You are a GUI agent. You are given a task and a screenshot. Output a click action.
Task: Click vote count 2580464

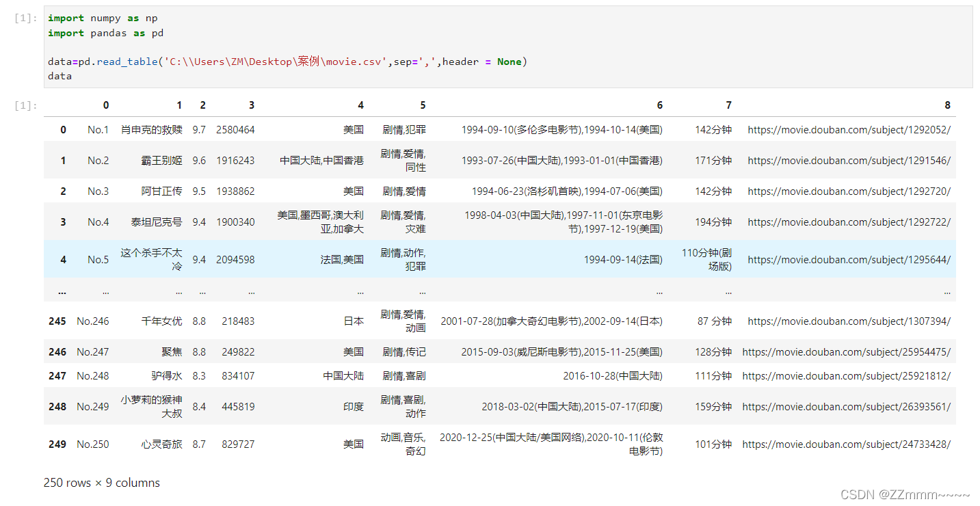[235, 129]
